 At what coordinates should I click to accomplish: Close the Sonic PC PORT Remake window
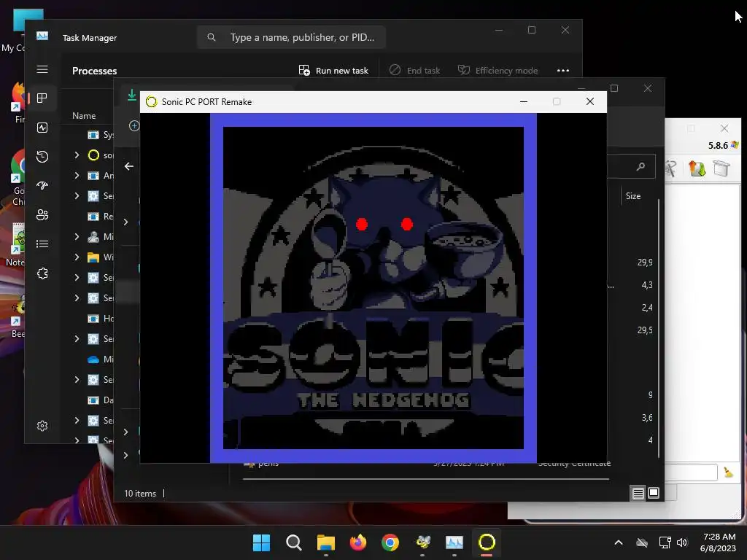click(x=589, y=102)
